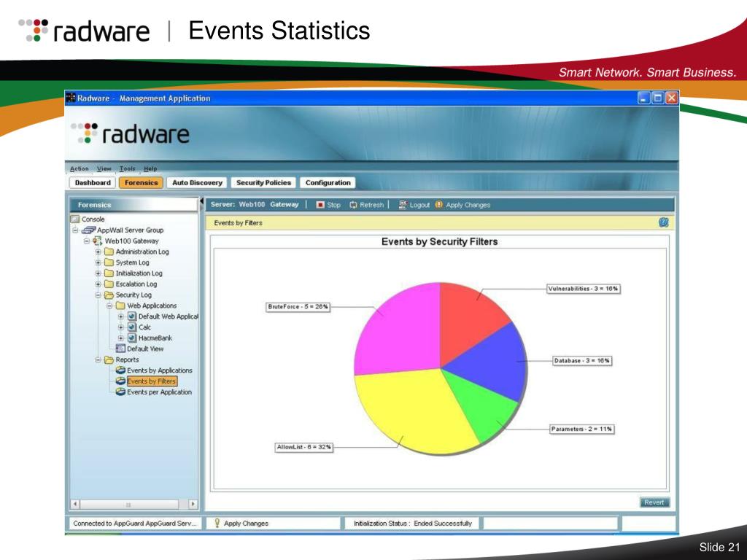Expand the Administration Log node

[98, 252]
